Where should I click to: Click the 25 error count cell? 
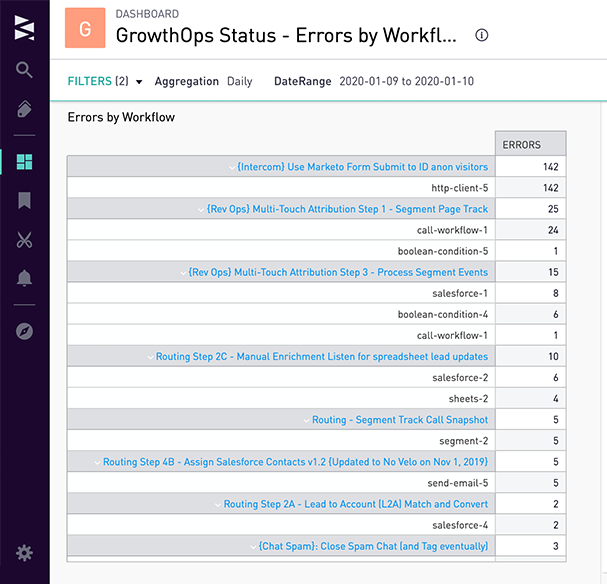(x=530, y=209)
